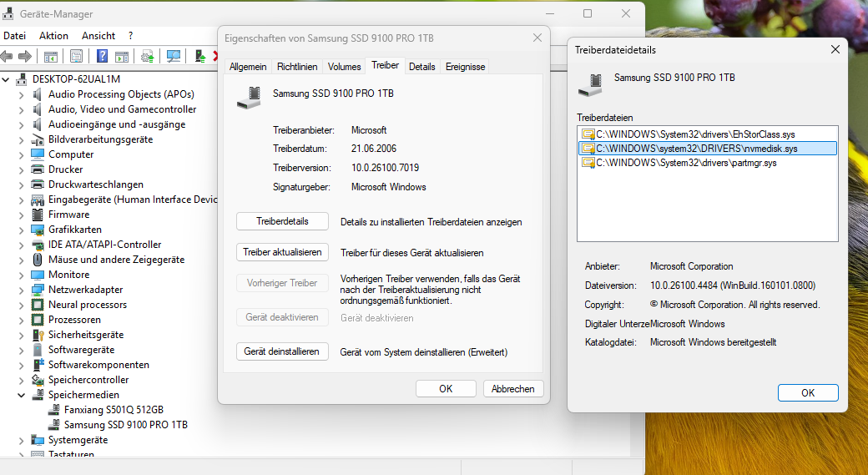Expand Audio, Video und Gamecontroller
The width and height of the screenshot is (868, 475).
click(21, 109)
